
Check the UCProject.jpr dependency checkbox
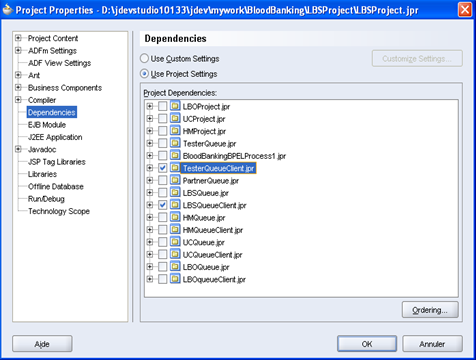pyautogui.click(x=162, y=119)
